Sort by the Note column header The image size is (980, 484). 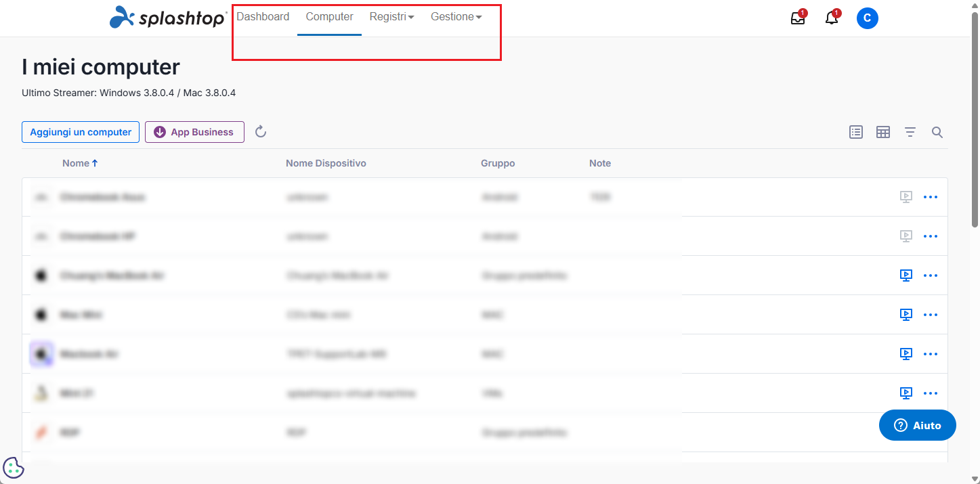tap(600, 163)
